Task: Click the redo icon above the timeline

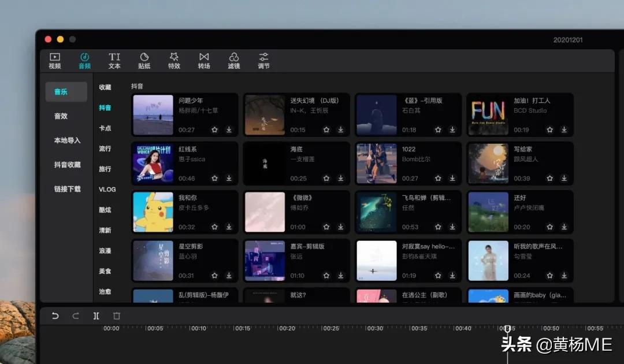Action: click(x=75, y=316)
